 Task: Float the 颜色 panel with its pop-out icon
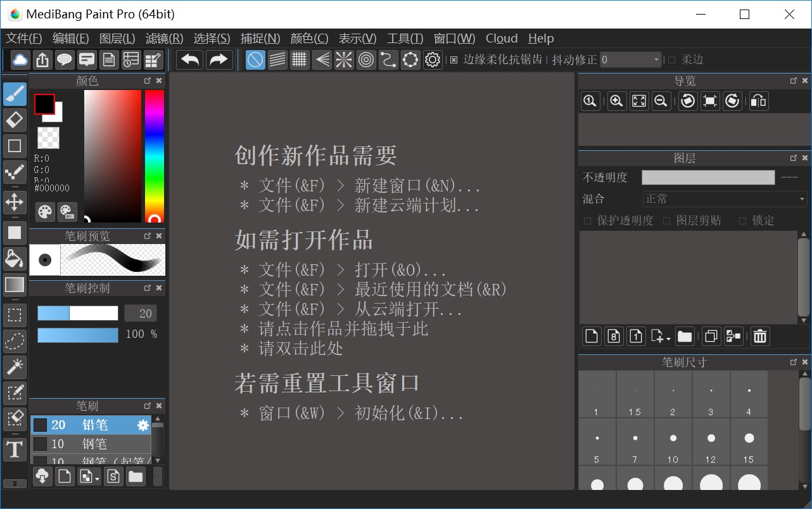click(148, 81)
